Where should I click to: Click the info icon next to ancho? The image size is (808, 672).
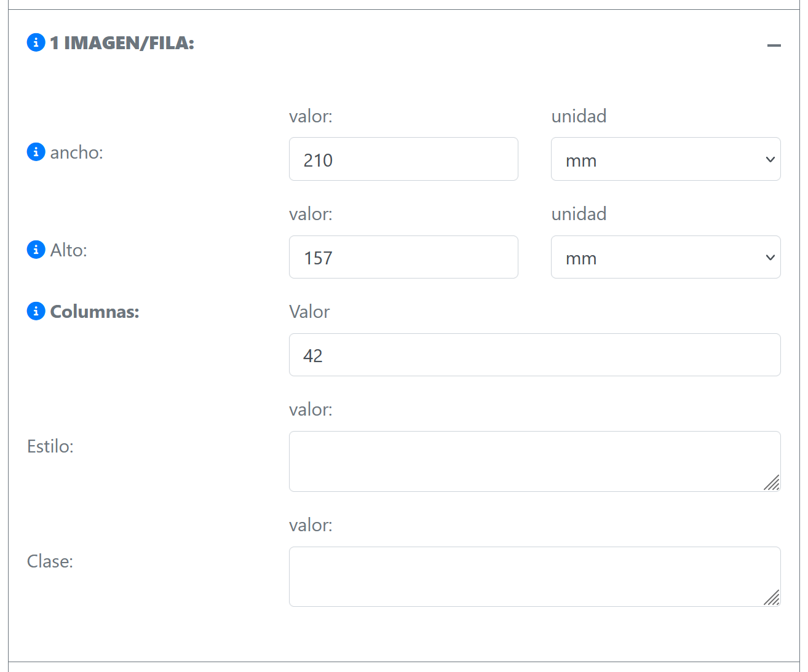pyautogui.click(x=36, y=152)
